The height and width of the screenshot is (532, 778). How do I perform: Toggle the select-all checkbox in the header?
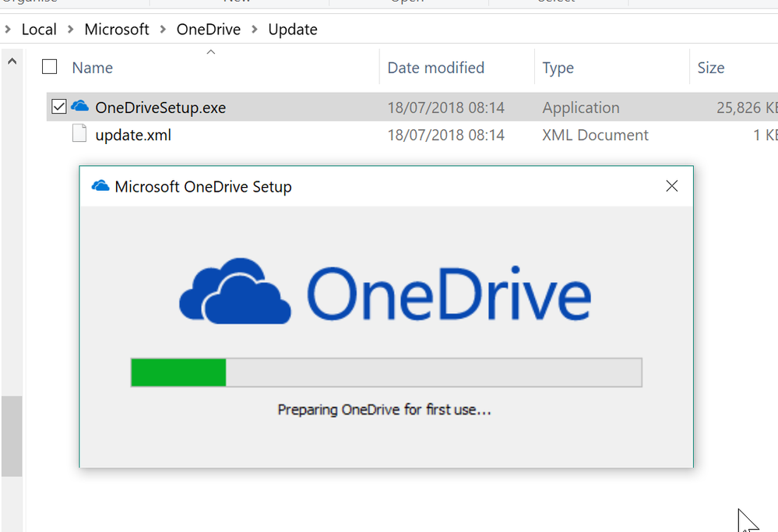[x=50, y=66]
